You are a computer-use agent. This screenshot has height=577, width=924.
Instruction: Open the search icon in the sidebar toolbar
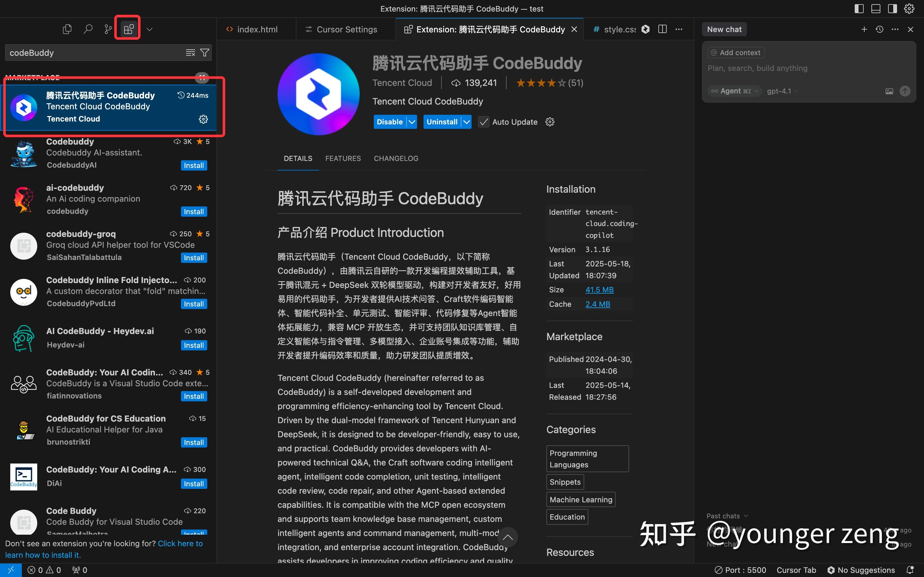click(x=88, y=29)
